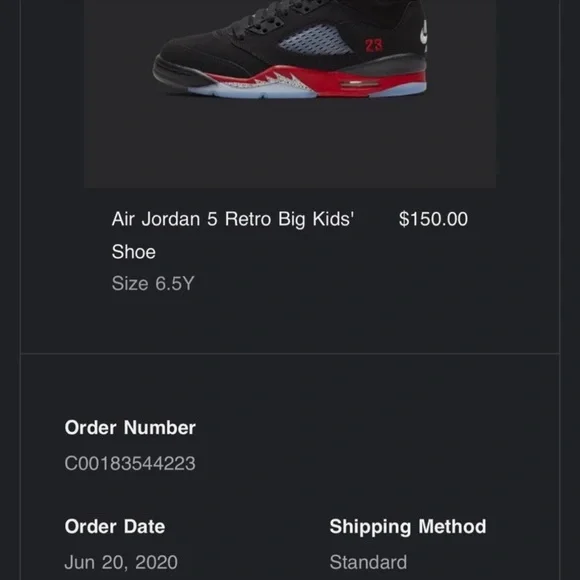
Task: Select the Size 6.5Y text
Action: [x=153, y=283]
